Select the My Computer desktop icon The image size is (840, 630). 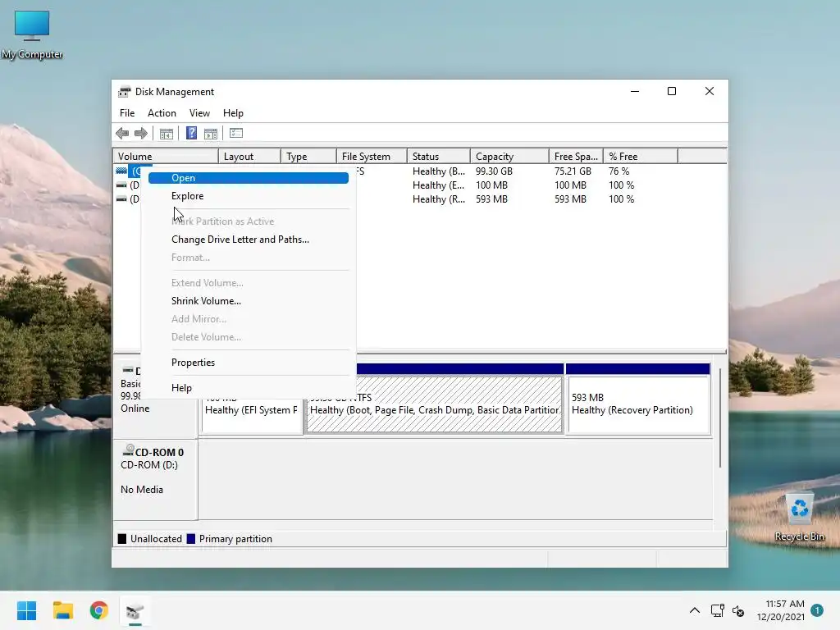[x=32, y=34]
